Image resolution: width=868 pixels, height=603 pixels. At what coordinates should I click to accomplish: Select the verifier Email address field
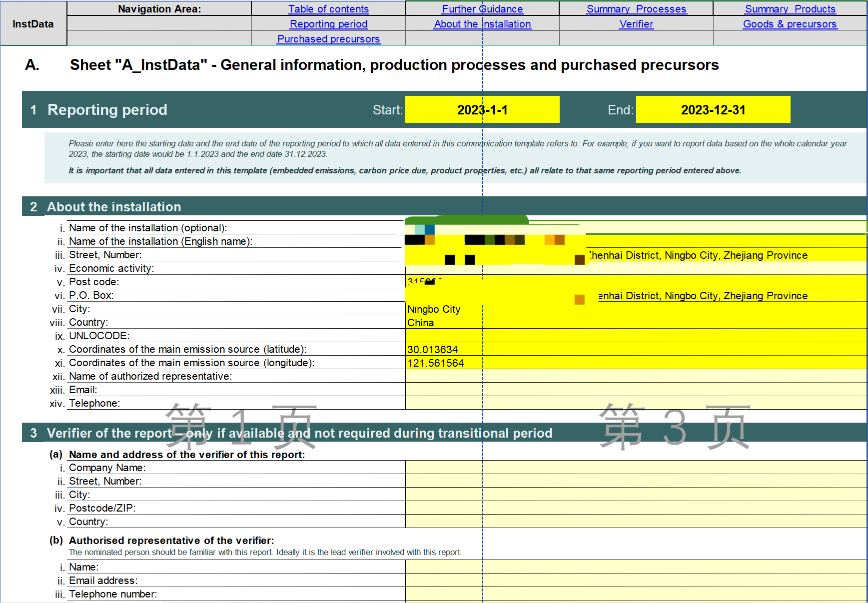tap(636, 581)
